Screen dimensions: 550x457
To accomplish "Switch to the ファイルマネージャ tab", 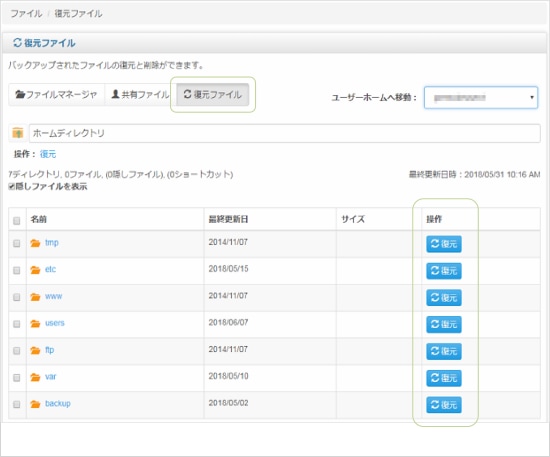I will 56,94.
